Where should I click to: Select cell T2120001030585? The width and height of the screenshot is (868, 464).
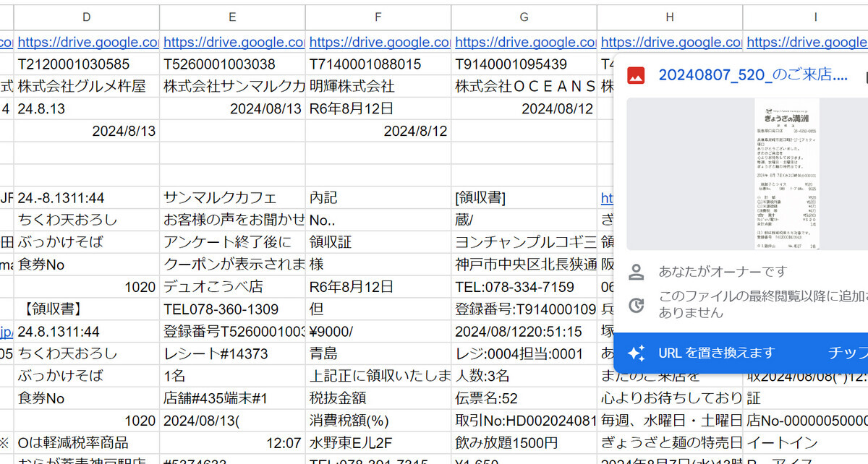(87, 64)
